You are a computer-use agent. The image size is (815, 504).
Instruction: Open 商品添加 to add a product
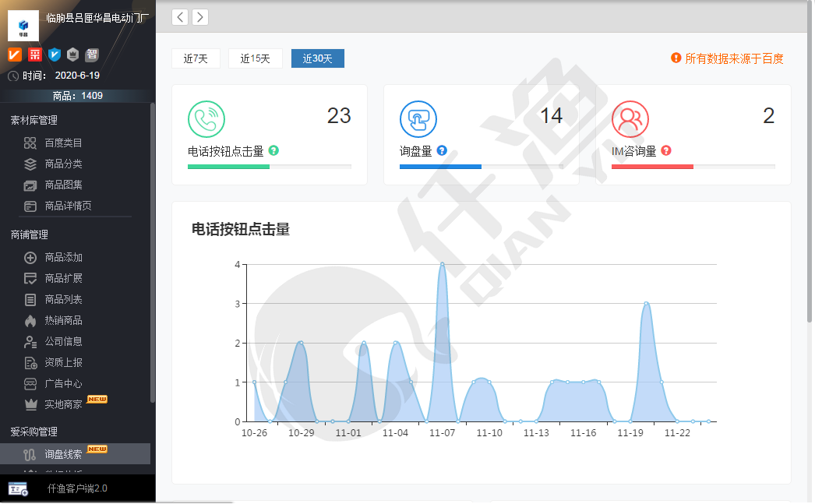(62, 257)
